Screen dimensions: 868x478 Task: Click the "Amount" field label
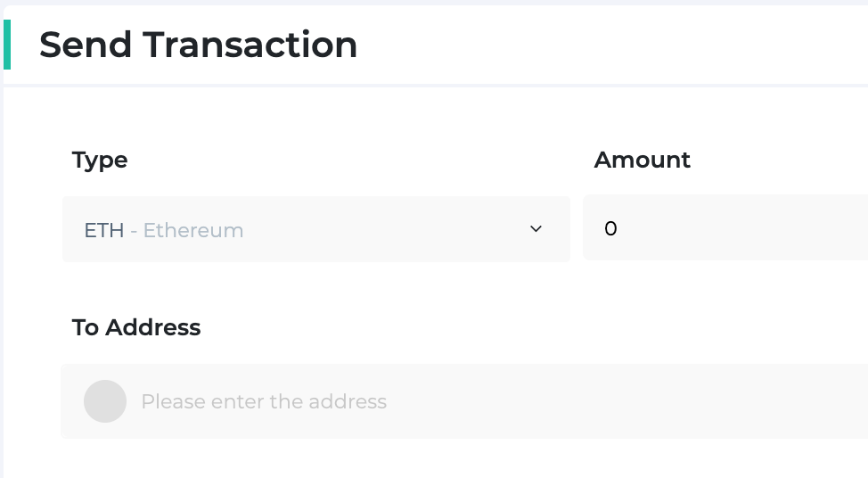643,160
